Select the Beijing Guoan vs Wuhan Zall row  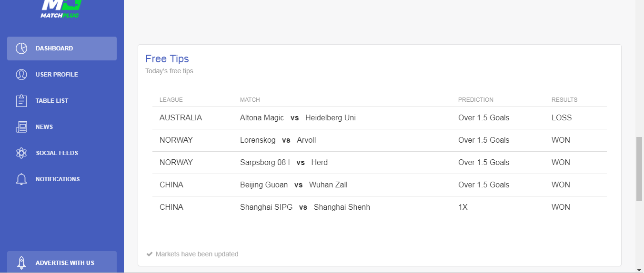click(x=293, y=185)
